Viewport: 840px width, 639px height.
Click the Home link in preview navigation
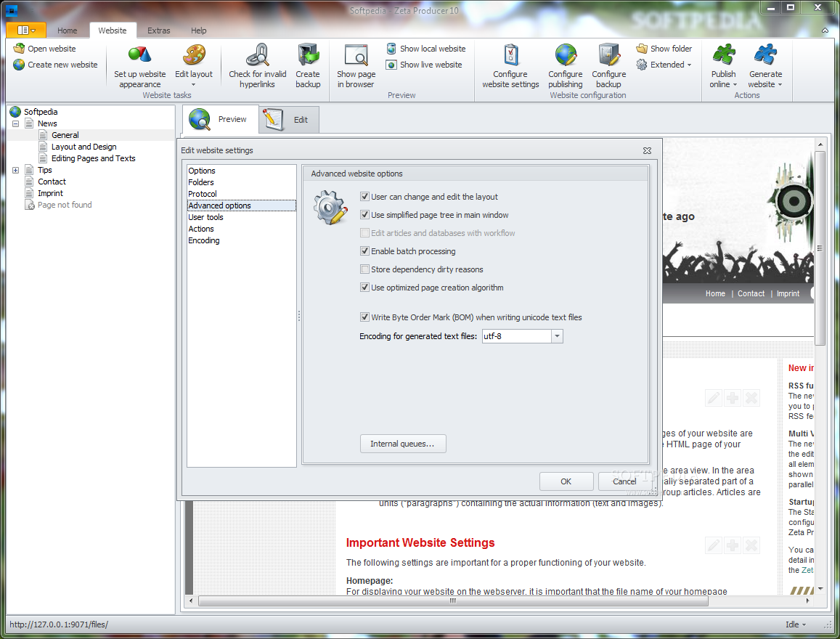(x=715, y=293)
